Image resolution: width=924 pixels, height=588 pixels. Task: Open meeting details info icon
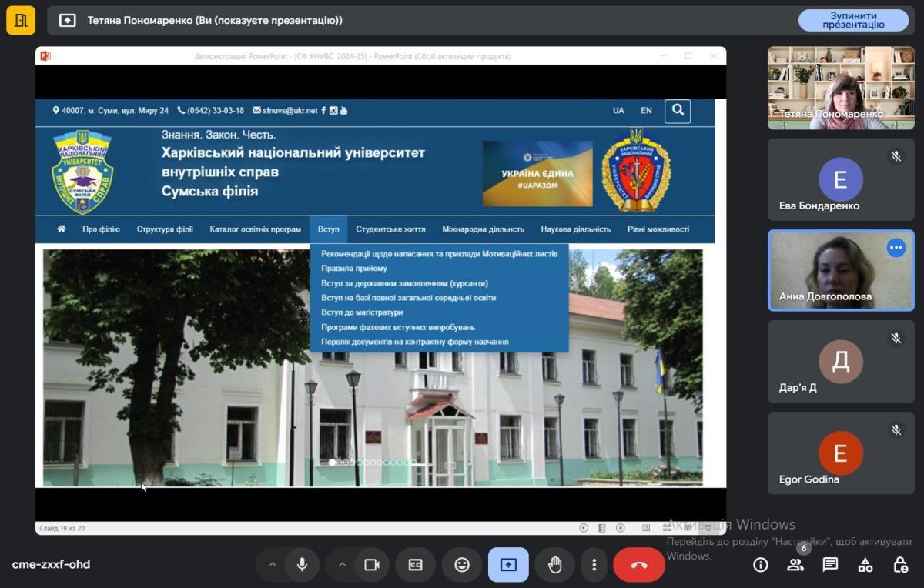click(761, 565)
